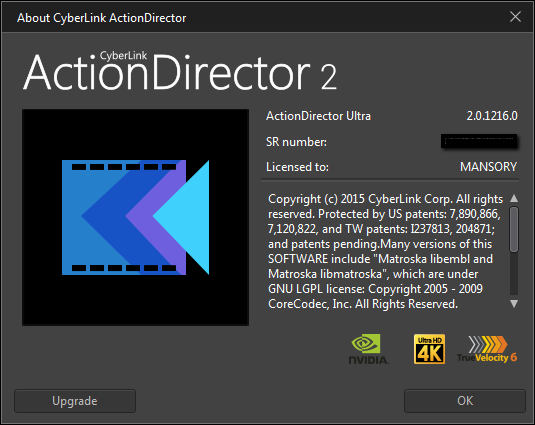Click the ActionDirector Ultra edition label
The image size is (535, 425).
318,116
